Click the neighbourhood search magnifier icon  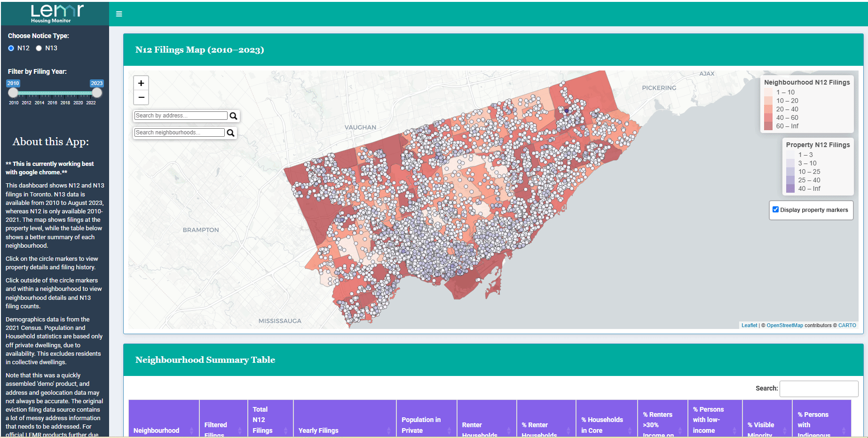click(x=230, y=133)
